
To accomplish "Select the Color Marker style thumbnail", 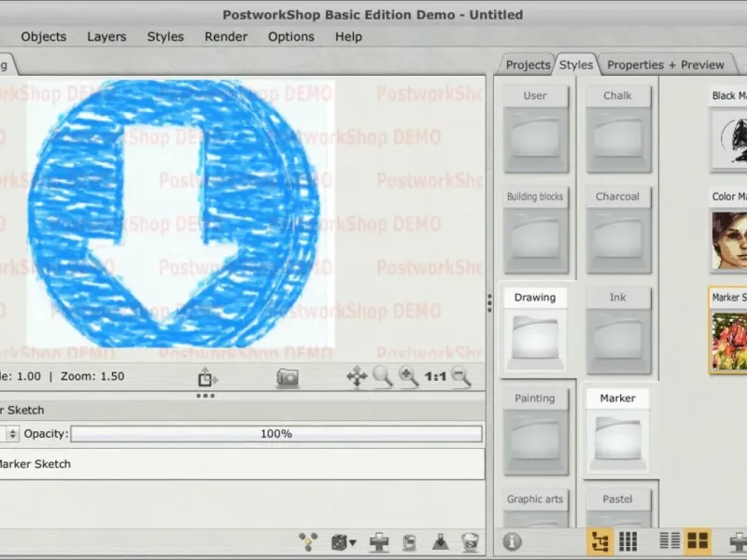I will 729,231.
